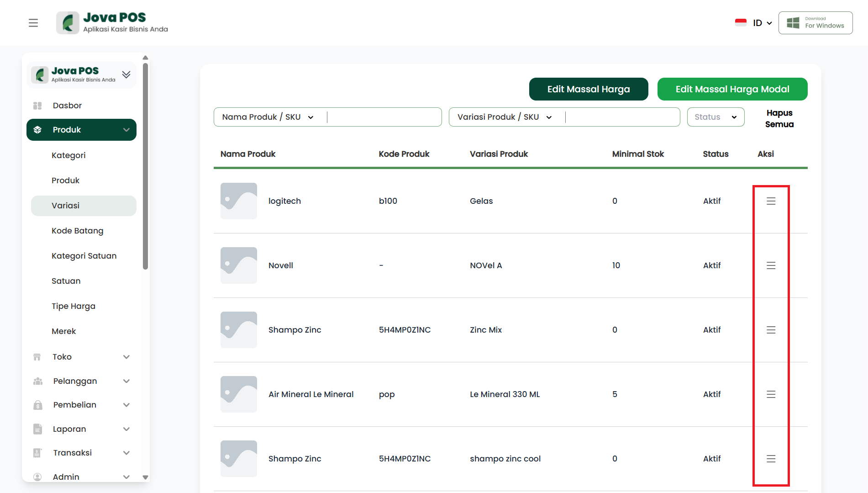Image resolution: width=868 pixels, height=493 pixels.
Task: Click the logitech product thumbnail
Action: pos(239,201)
